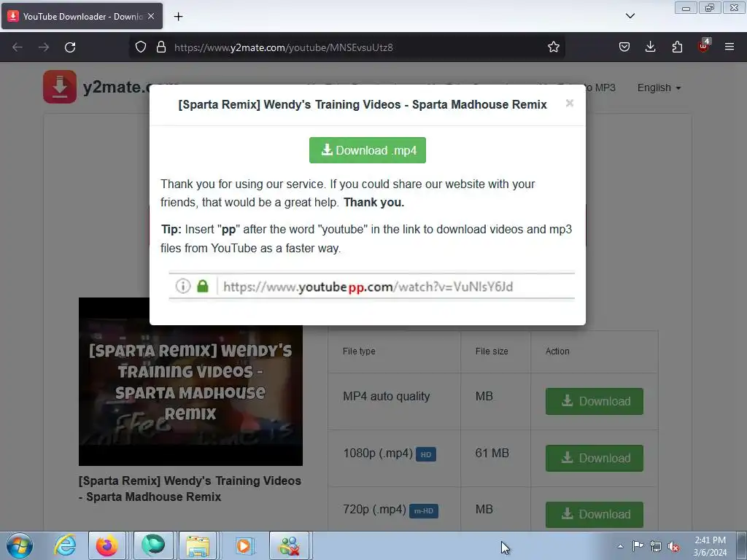747x560 pixels.
Task: Download the MP4 auto quality file
Action: [x=594, y=402]
